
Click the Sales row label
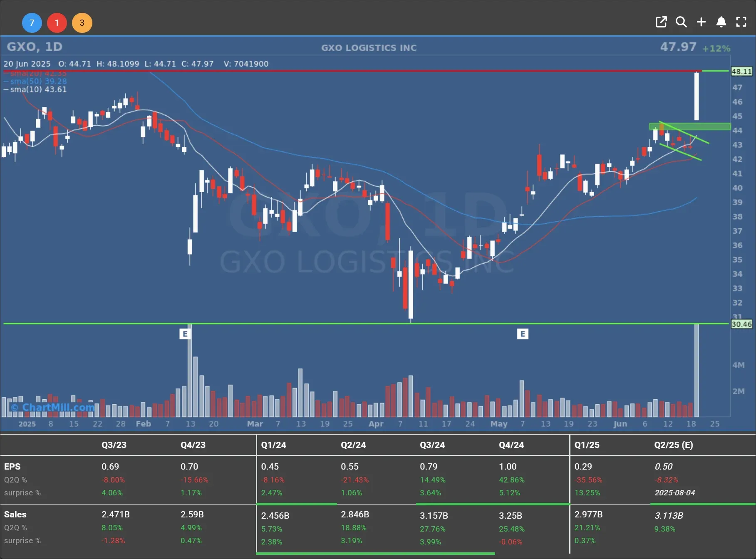[15, 514]
